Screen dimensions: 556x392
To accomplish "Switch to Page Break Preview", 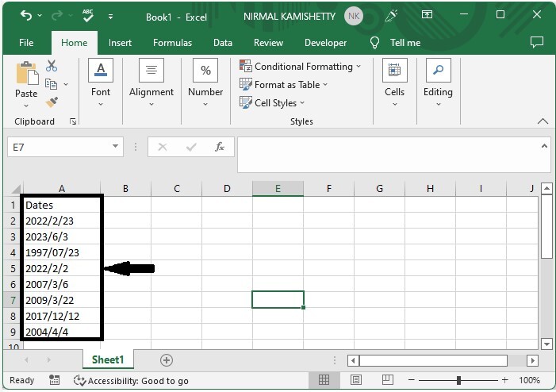I will click(388, 379).
